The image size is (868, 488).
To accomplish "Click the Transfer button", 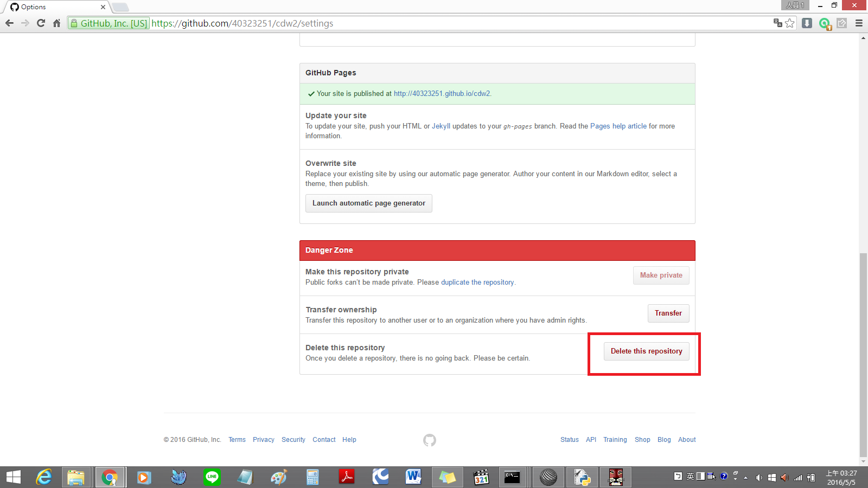I will click(x=668, y=313).
